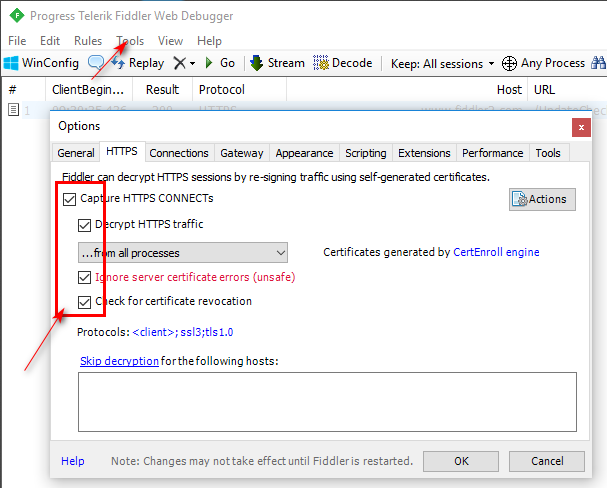The width and height of the screenshot is (607, 488).
Task: Click the protocols link <client>; ssl3;tls1.0
Action: pos(182,332)
